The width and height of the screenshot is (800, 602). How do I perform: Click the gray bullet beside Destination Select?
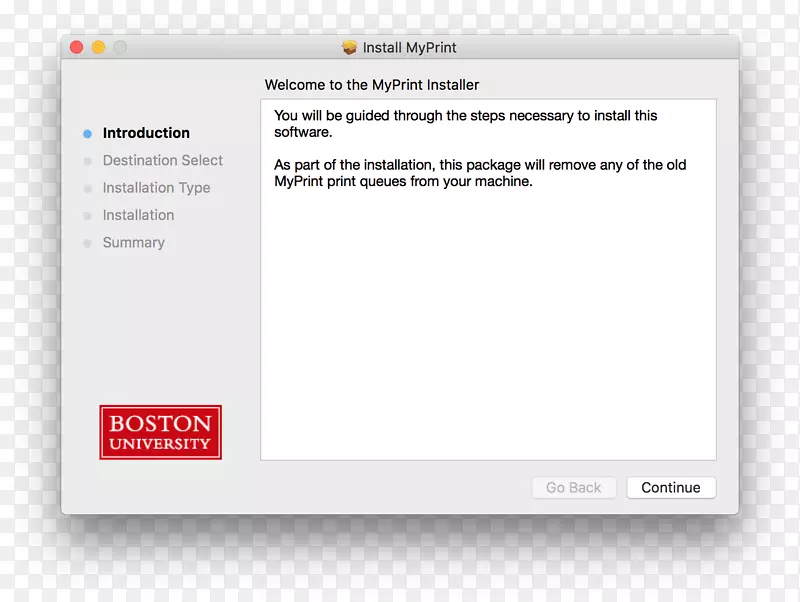(x=87, y=161)
